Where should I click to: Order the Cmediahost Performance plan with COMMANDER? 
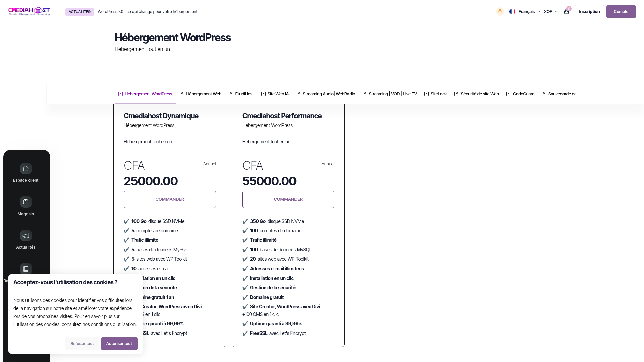(x=288, y=199)
